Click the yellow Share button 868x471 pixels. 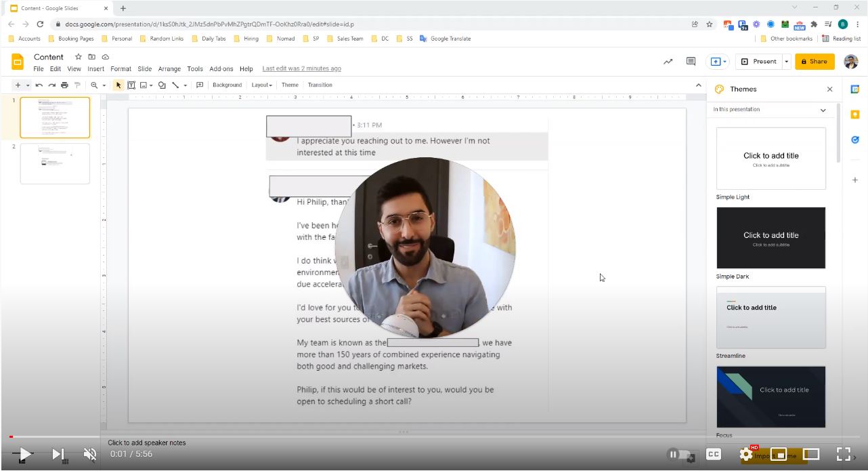(x=815, y=62)
